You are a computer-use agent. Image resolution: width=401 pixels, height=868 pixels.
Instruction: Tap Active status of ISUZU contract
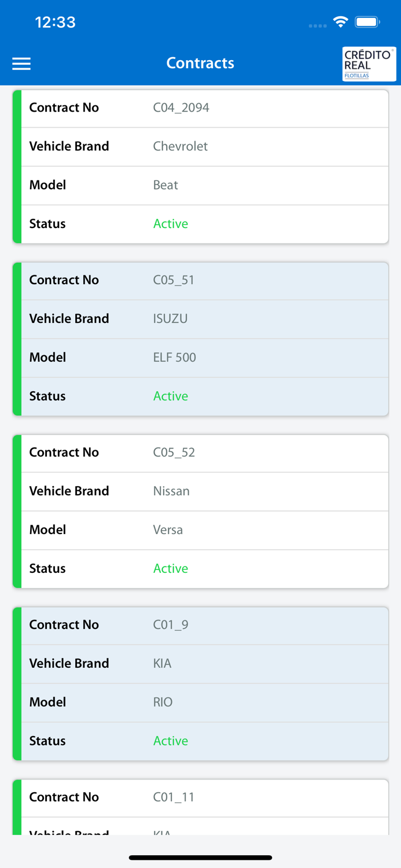[x=171, y=396]
